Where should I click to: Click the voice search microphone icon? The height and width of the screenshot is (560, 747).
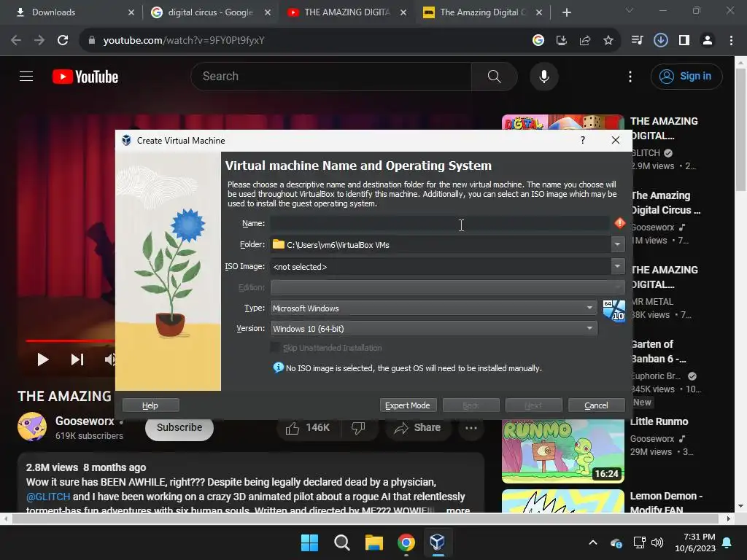tap(544, 76)
